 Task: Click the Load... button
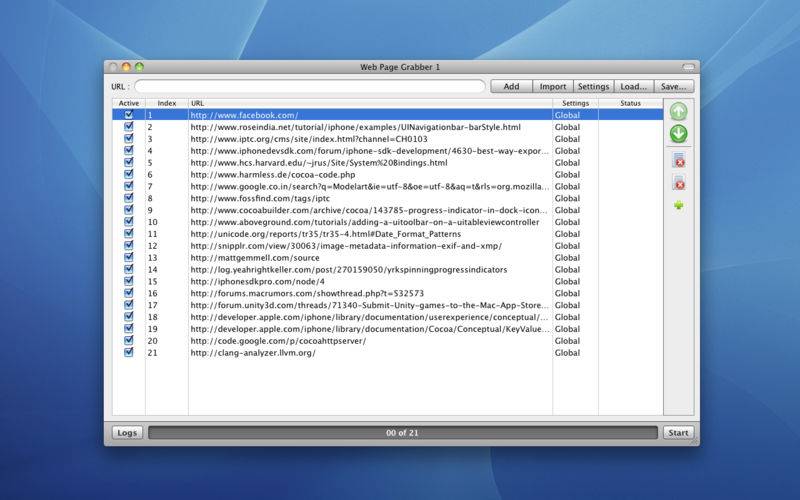coord(634,86)
